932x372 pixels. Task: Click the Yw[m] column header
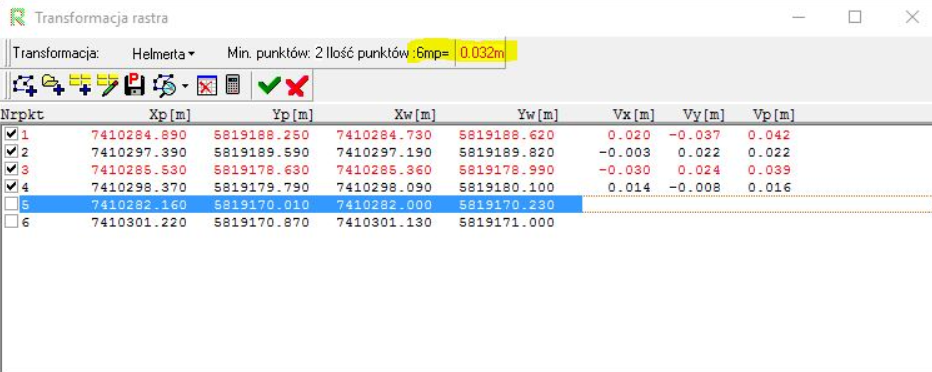click(x=538, y=114)
